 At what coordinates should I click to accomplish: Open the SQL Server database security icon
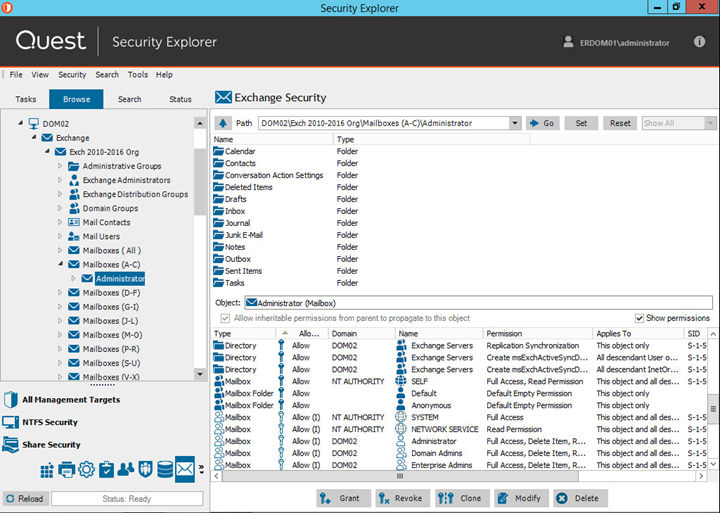pos(165,470)
